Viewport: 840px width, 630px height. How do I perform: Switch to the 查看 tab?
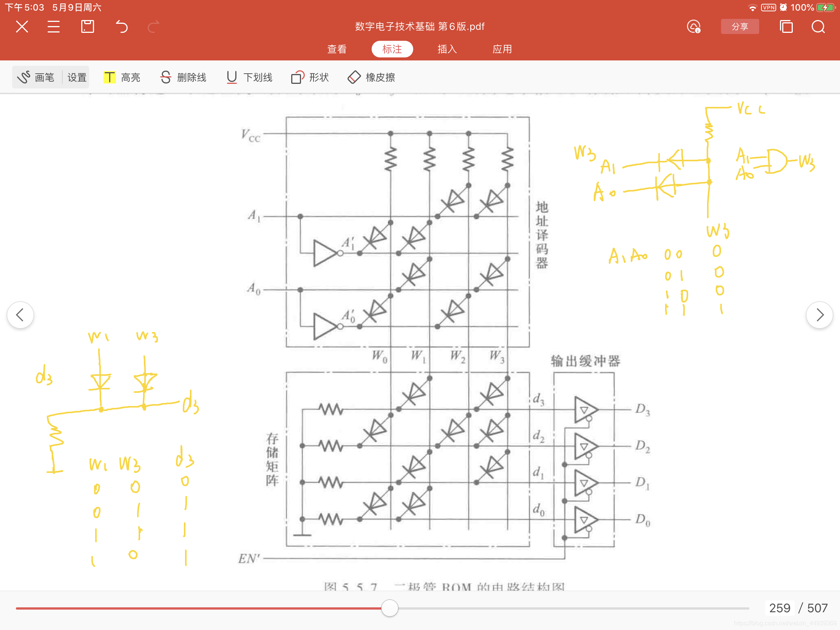point(337,49)
